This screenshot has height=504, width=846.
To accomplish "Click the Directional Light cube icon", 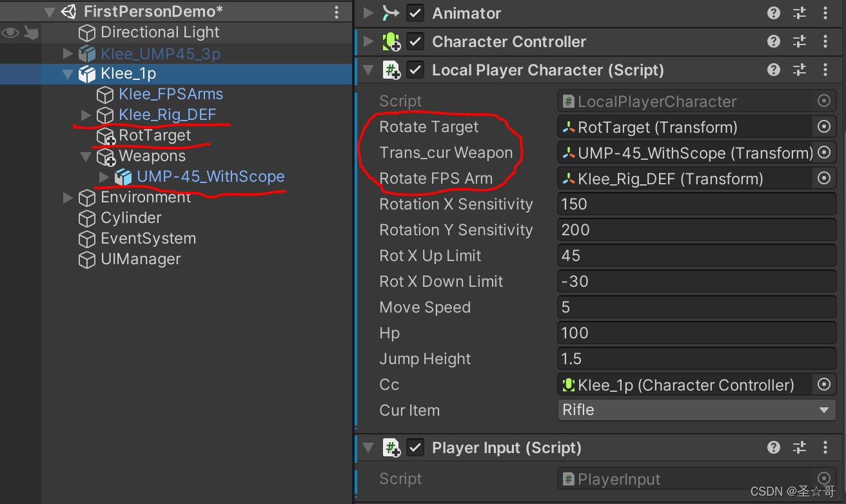I will click(x=86, y=33).
